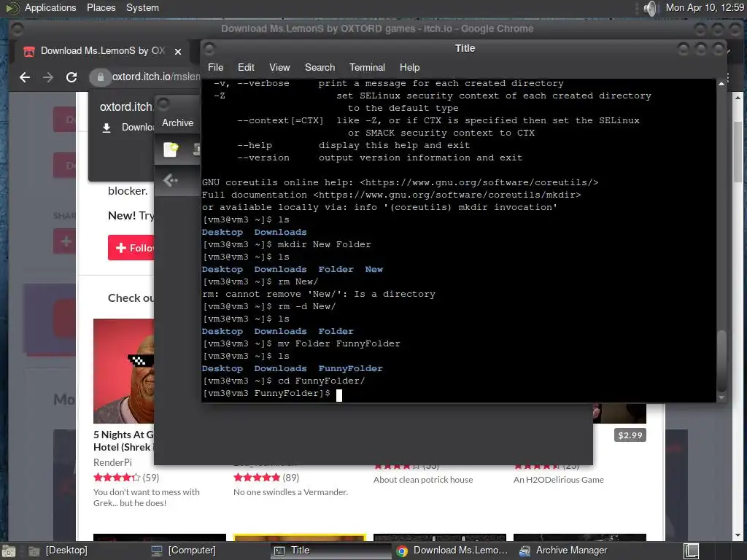
Task: Click the red Follow button
Action: click(x=131, y=248)
